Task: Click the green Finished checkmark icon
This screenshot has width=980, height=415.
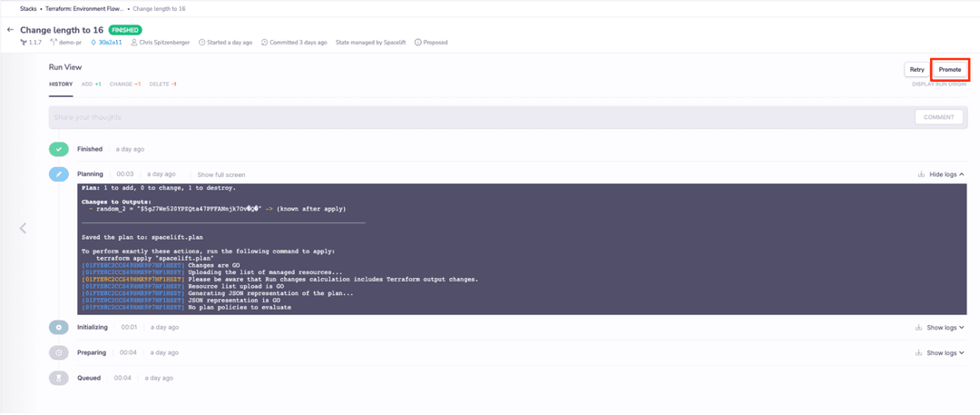Action: coord(59,150)
